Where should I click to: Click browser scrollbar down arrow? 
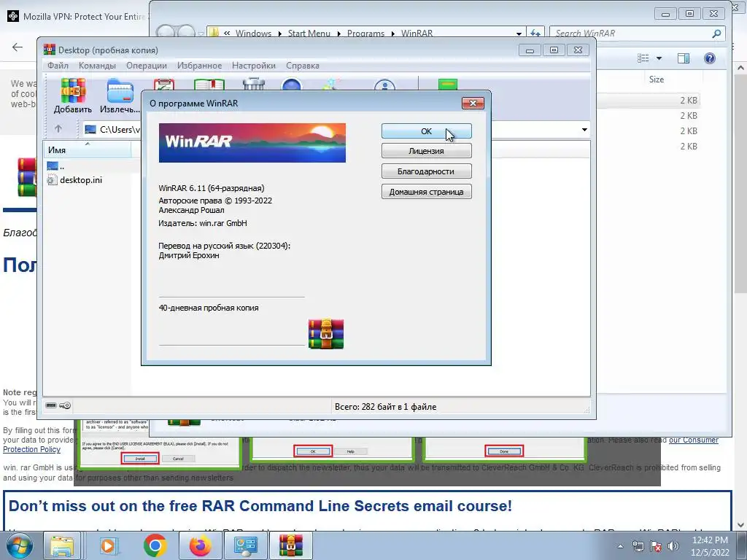point(740,525)
